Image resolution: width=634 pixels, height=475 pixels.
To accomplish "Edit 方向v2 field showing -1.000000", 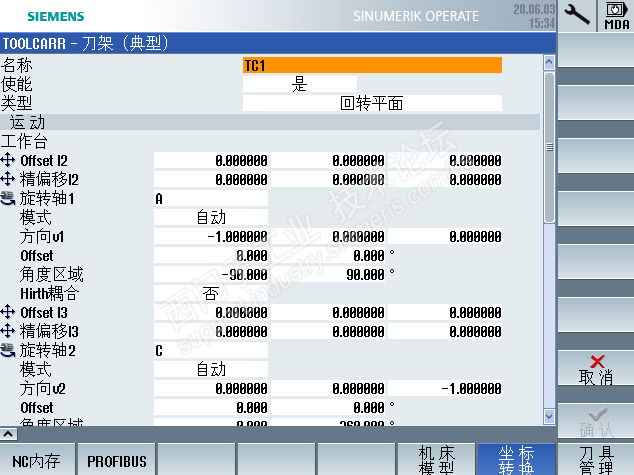I will click(445, 388).
